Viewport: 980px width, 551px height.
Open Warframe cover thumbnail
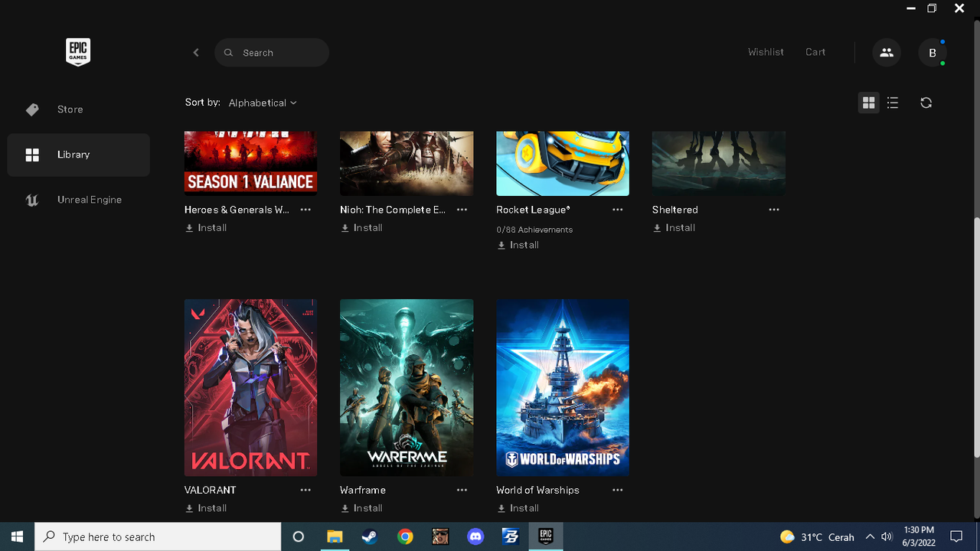point(407,387)
